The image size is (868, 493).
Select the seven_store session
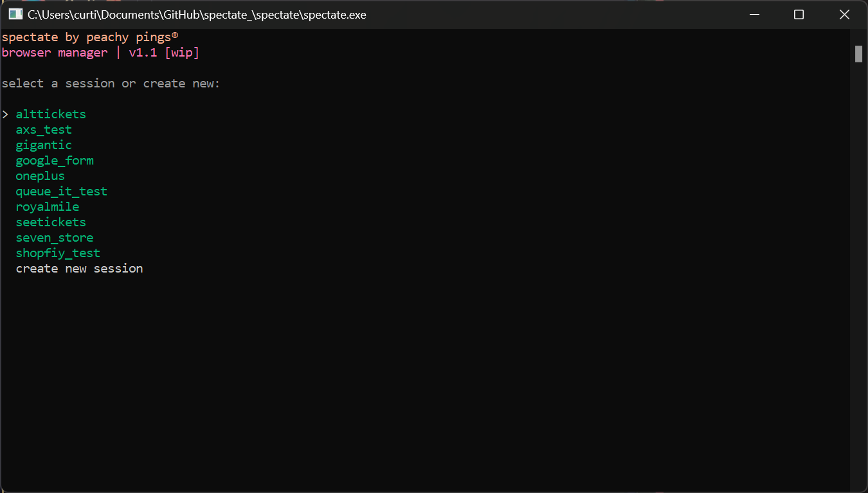point(55,238)
